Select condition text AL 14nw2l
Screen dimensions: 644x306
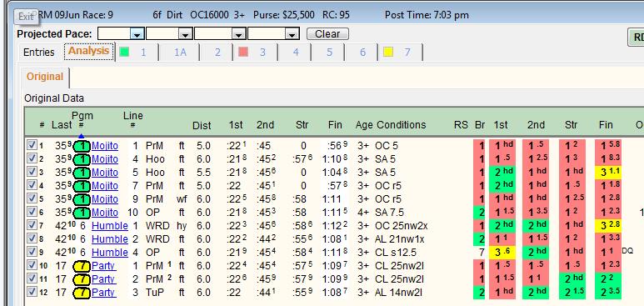[399, 293]
